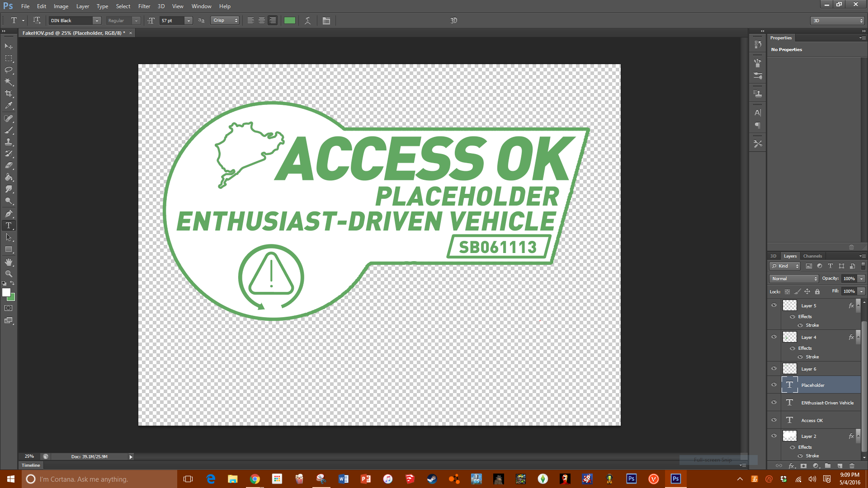This screenshot has height=488, width=868.
Task: Hide Layer 2 visibility eye
Action: [x=774, y=436]
